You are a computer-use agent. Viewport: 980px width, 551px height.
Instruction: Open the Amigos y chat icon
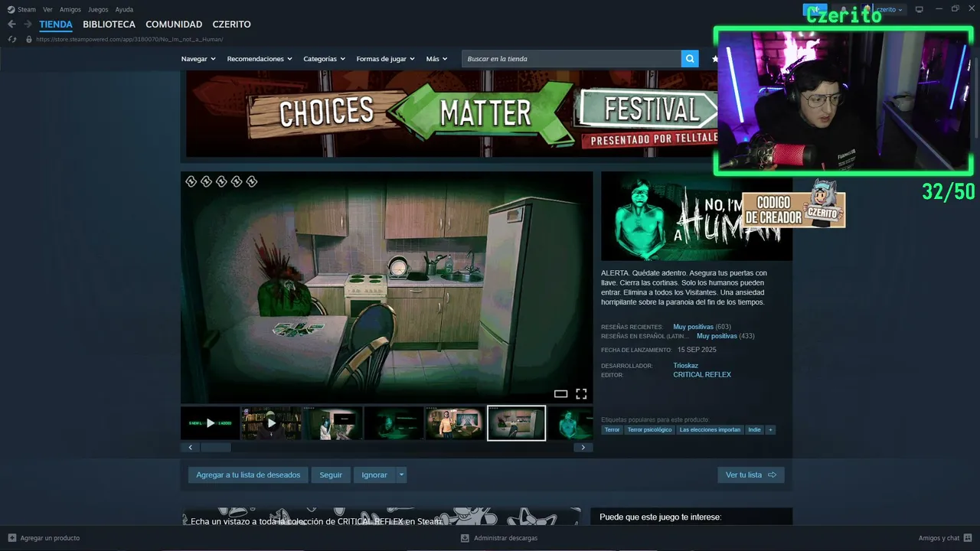point(969,538)
